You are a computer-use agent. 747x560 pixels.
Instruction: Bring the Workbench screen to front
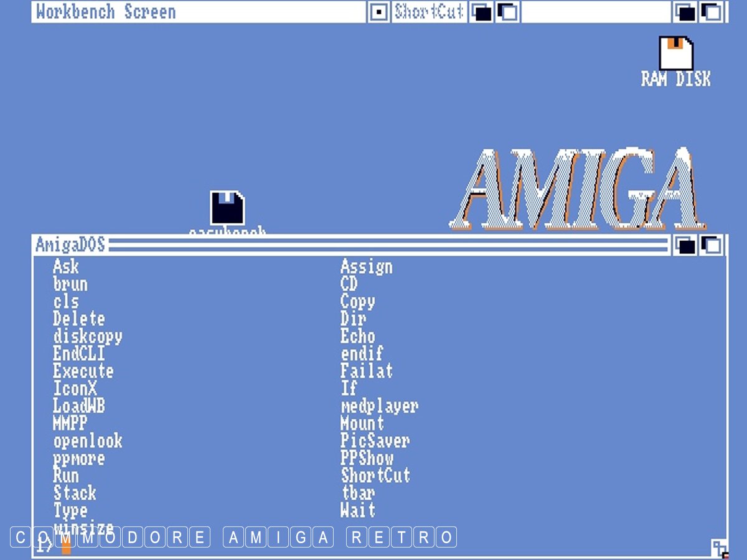712,12
